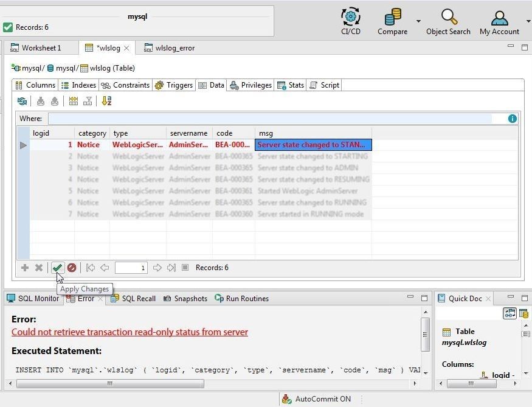
Task: Focus the Where filter field
Action: pyautogui.click(x=270, y=119)
